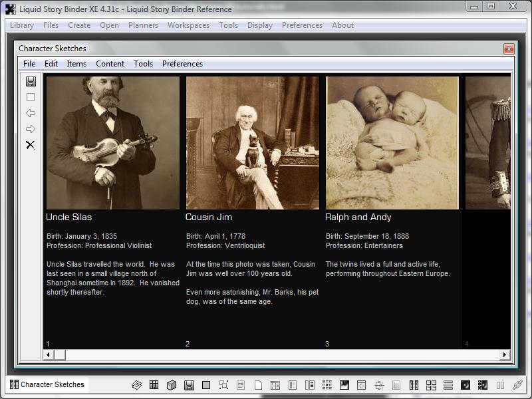Open the Items menu in Character Sketches
The image size is (532, 399).
(76, 64)
